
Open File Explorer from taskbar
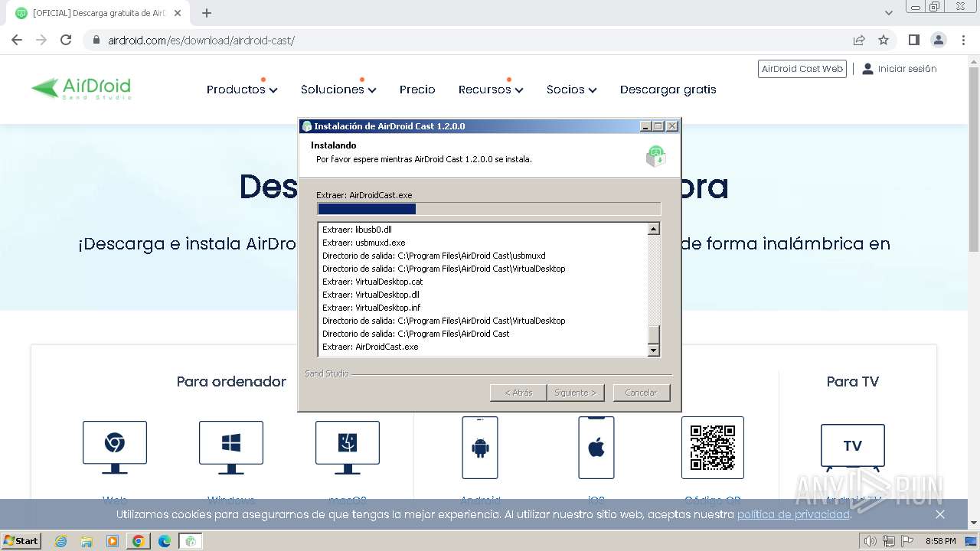87,541
